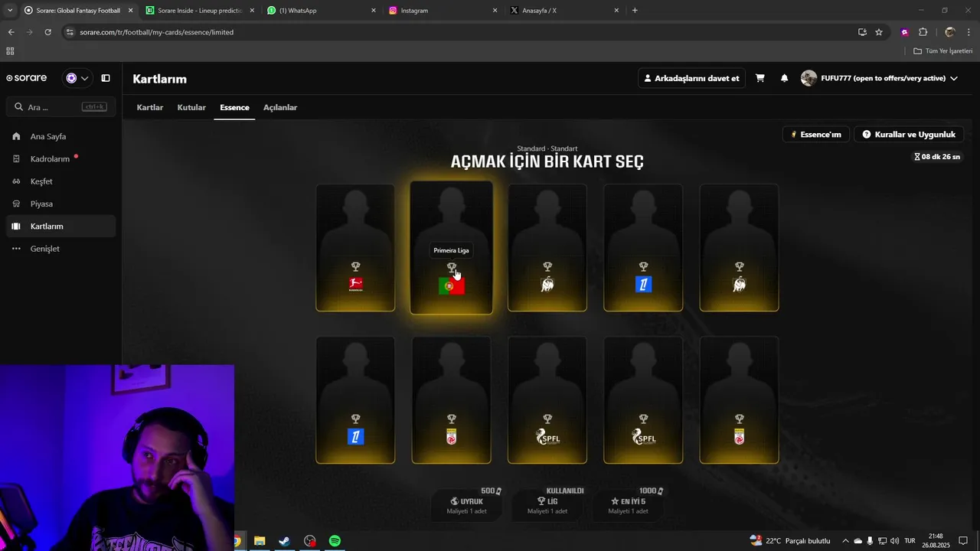Screen dimensions: 980x551
Task: Open Kurallar ve Uygunluk
Action: (909, 135)
